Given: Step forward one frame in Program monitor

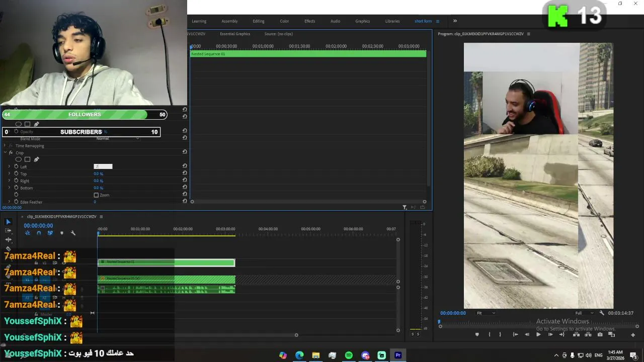Looking at the screenshot, I should pyautogui.click(x=550, y=334).
